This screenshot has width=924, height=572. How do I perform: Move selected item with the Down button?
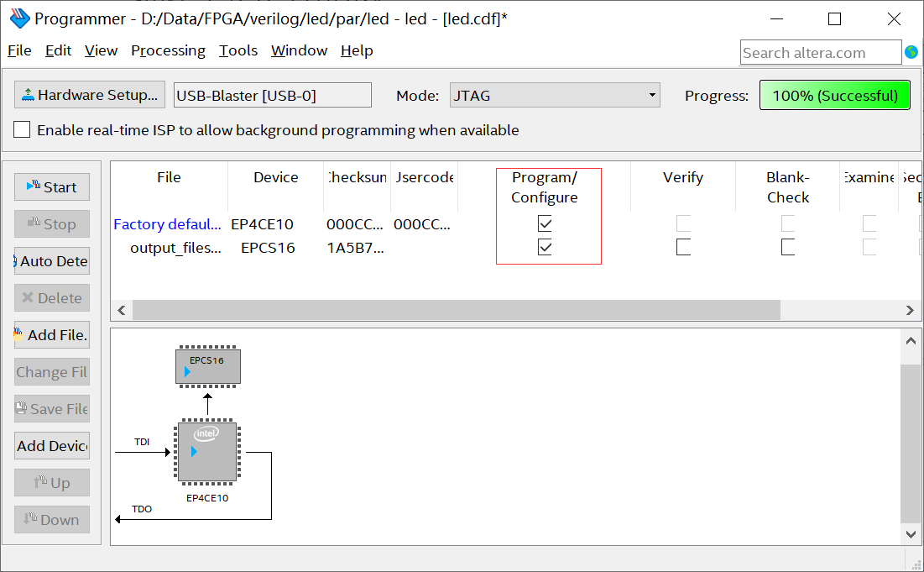pos(52,520)
